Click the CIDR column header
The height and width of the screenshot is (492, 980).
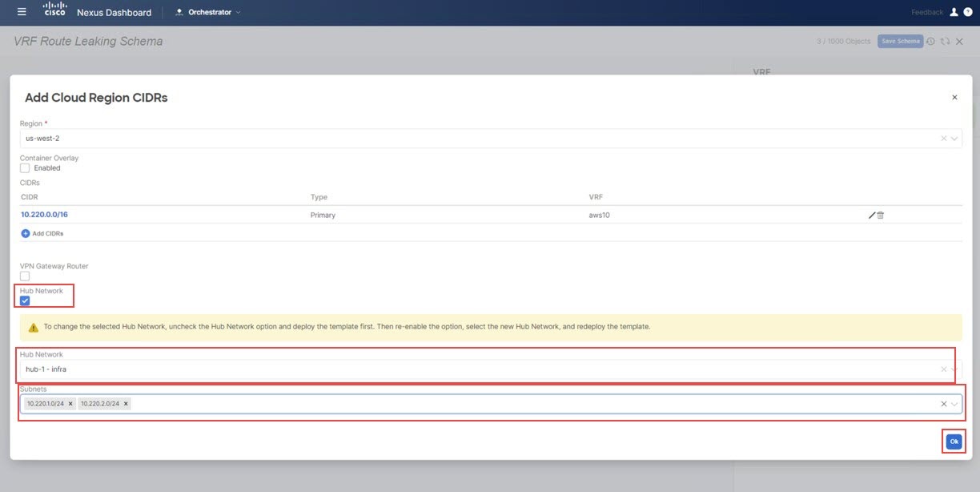tap(30, 197)
